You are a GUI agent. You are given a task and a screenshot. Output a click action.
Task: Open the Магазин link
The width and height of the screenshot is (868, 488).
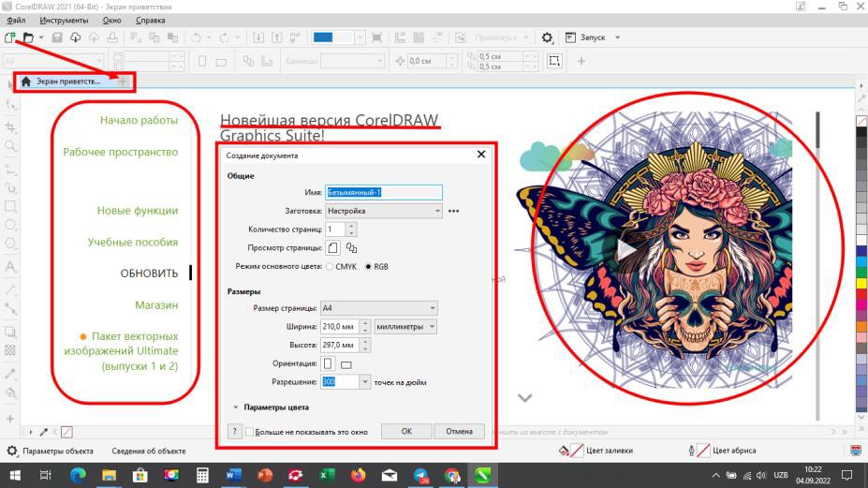[x=156, y=304]
